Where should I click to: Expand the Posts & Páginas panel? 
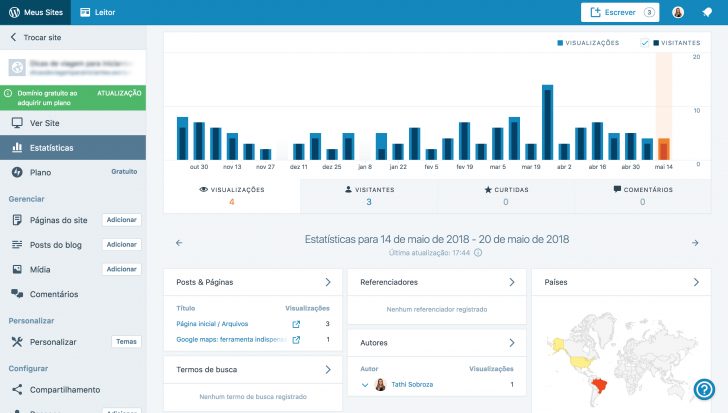coord(327,282)
